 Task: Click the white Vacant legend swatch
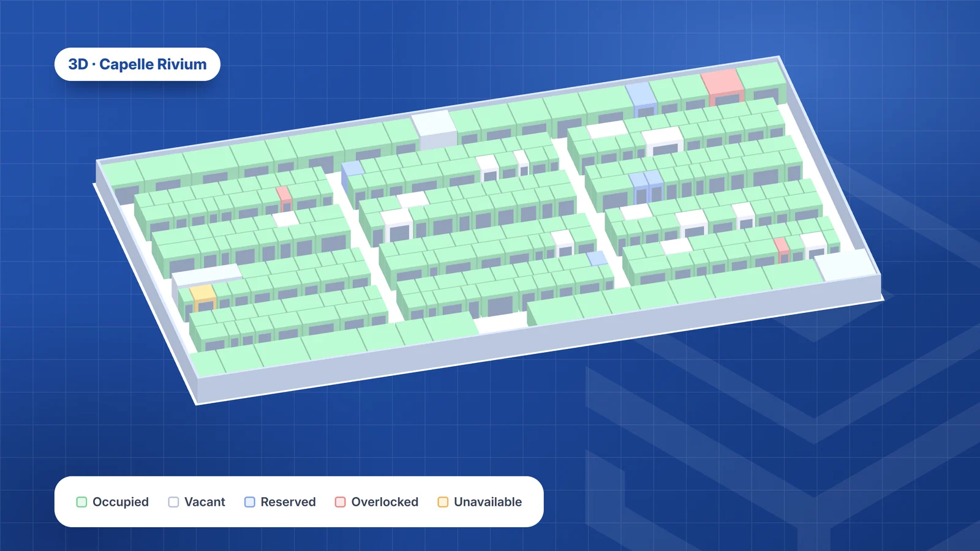point(173,502)
